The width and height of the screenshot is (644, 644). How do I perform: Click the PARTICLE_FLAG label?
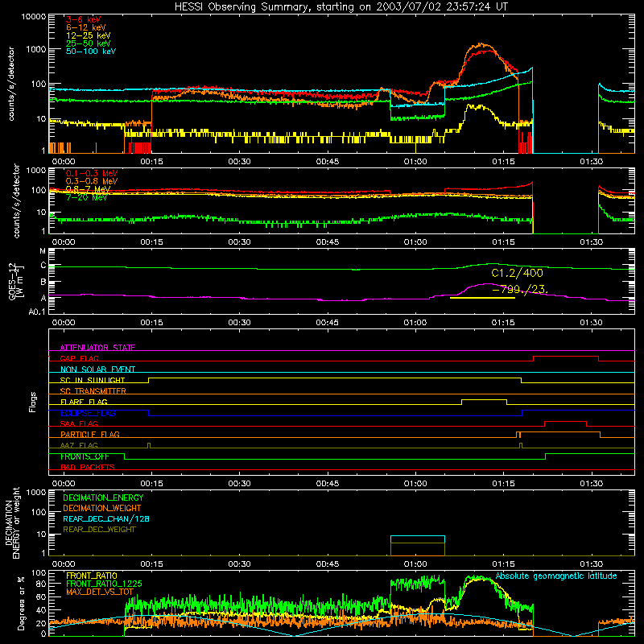click(x=90, y=434)
